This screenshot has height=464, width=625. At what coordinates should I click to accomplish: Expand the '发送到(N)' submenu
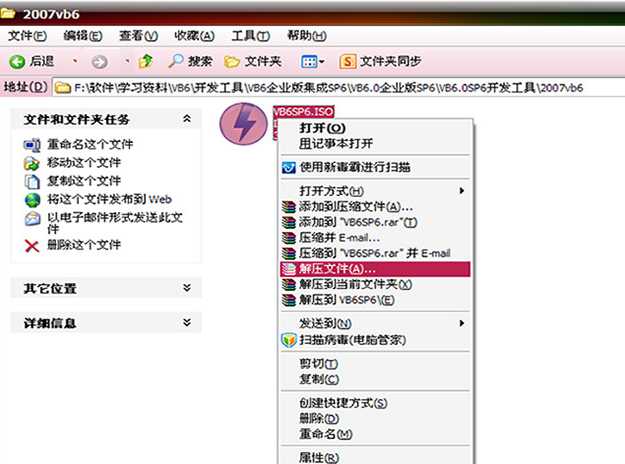375,323
